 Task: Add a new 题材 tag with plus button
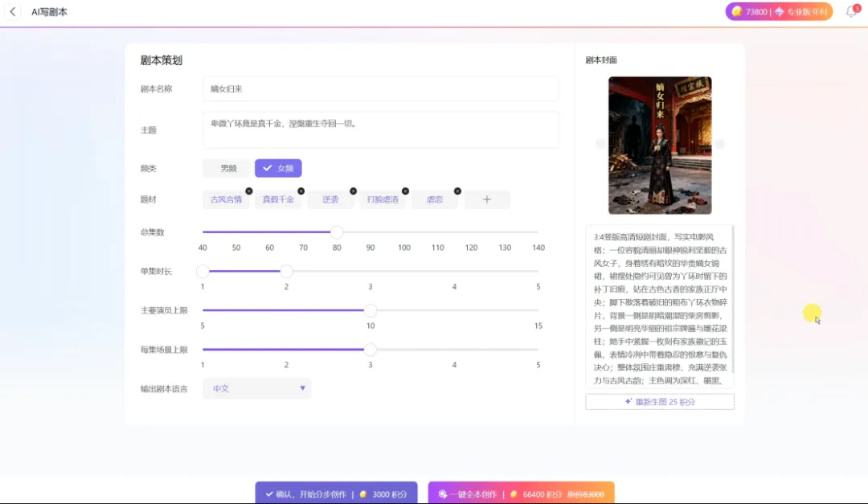(x=487, y=199)
